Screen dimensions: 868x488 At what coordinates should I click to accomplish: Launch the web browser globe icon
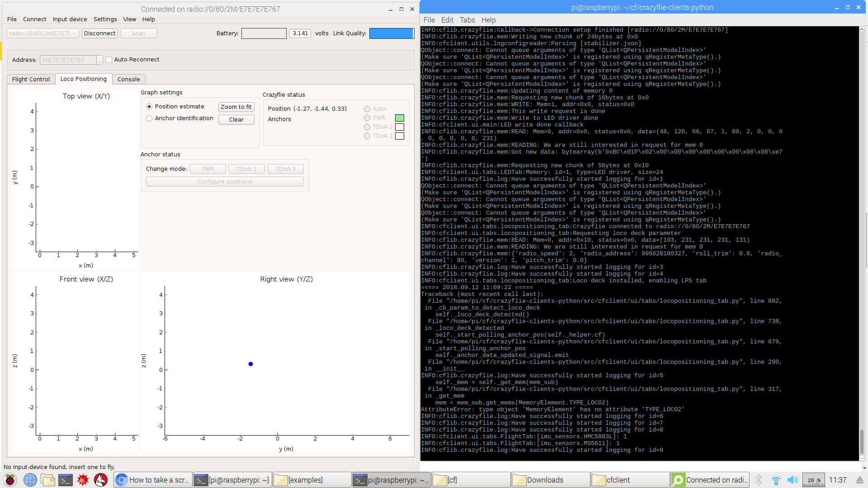[30, 480]
